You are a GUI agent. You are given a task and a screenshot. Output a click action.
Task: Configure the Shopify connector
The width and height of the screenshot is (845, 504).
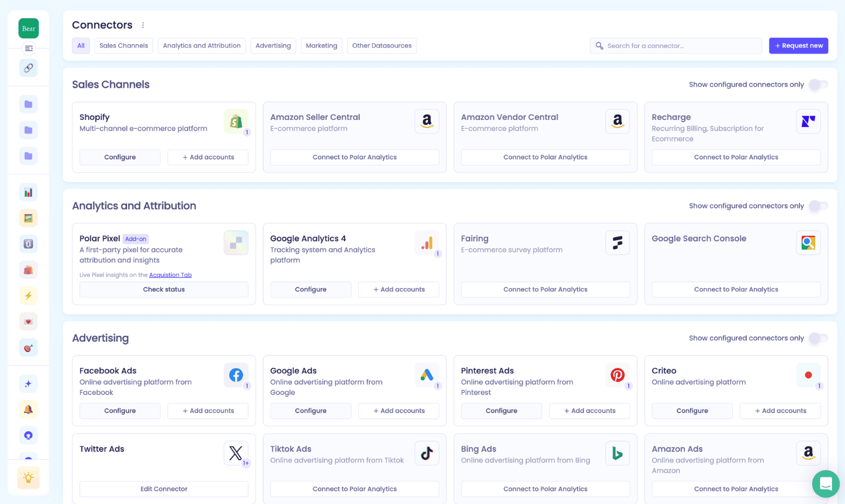[x=120, y=157]
